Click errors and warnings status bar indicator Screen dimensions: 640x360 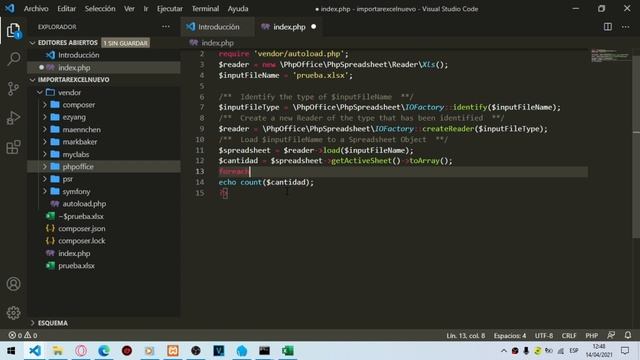point(23,336)
